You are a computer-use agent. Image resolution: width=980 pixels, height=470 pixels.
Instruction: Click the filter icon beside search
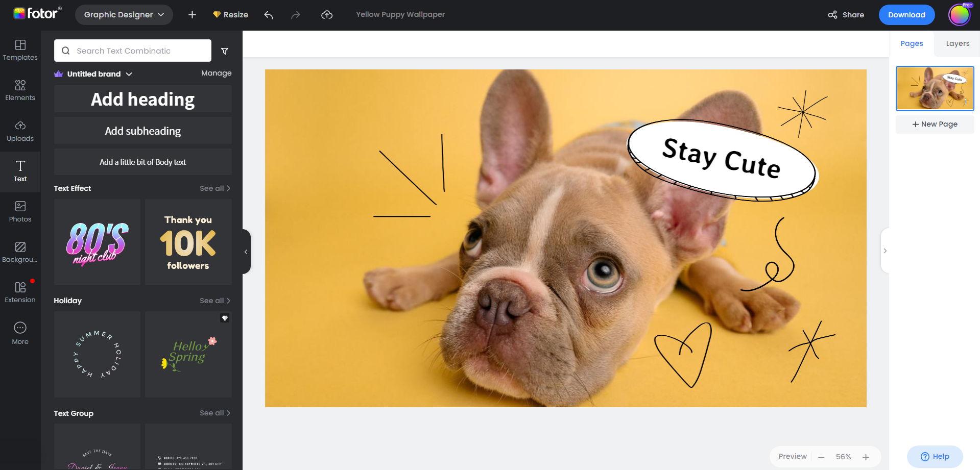225,51
